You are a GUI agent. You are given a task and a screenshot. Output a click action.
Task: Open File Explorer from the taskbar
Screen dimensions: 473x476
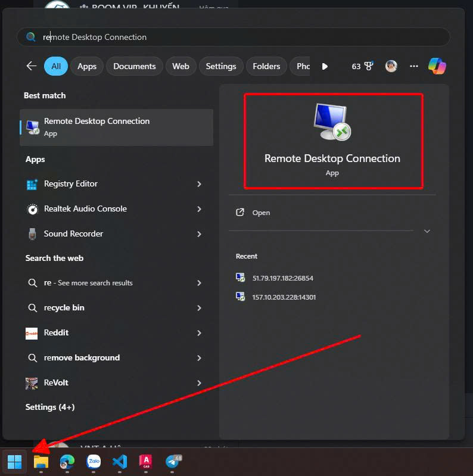coord(41,462)
